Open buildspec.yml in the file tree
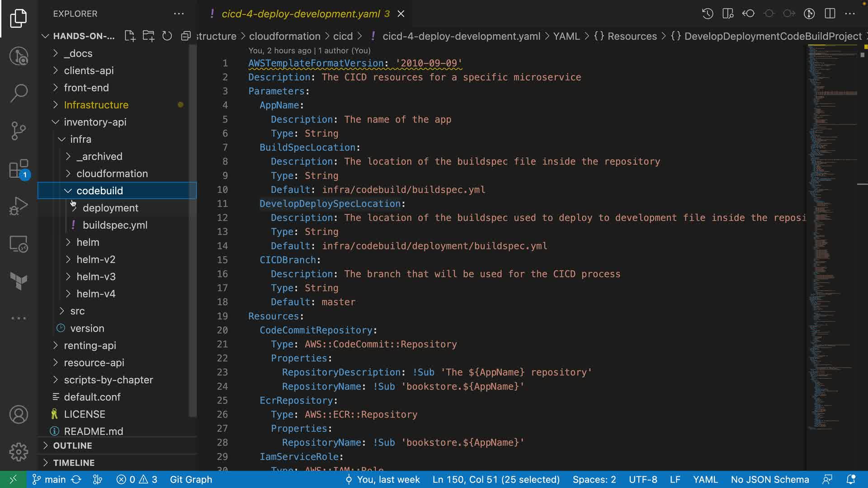 tap(115, 225)
